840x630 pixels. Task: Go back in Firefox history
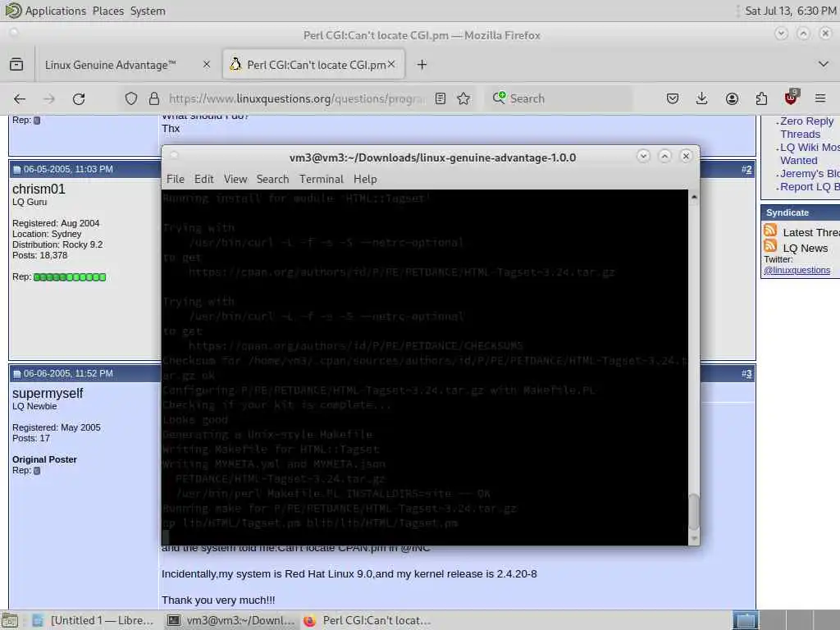coord(20,98)
